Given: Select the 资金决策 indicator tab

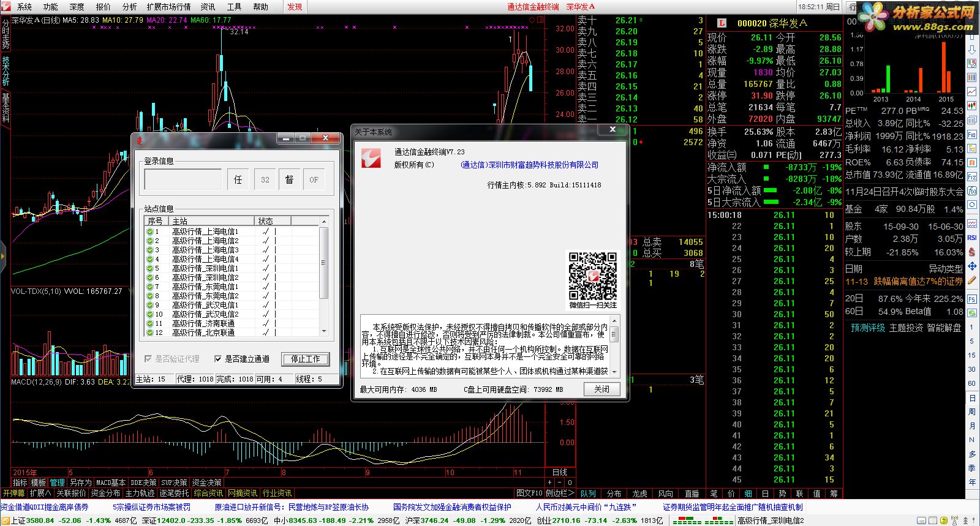Looking at the screenshot, I should [206, 483].
